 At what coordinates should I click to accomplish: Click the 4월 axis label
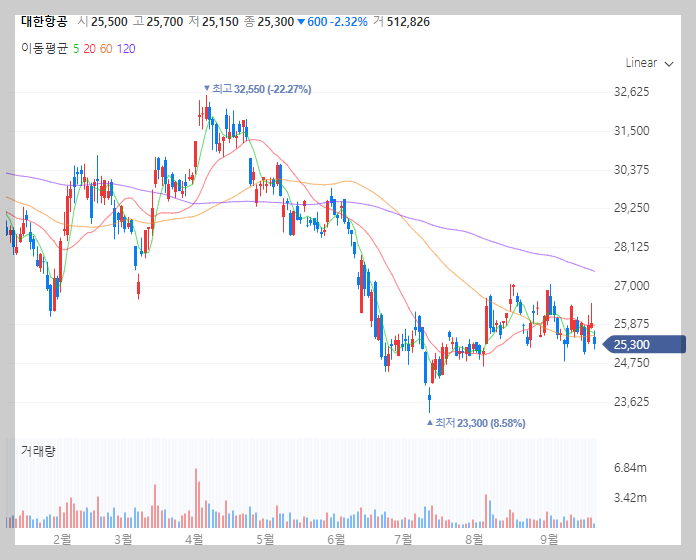tap(194, 539)
